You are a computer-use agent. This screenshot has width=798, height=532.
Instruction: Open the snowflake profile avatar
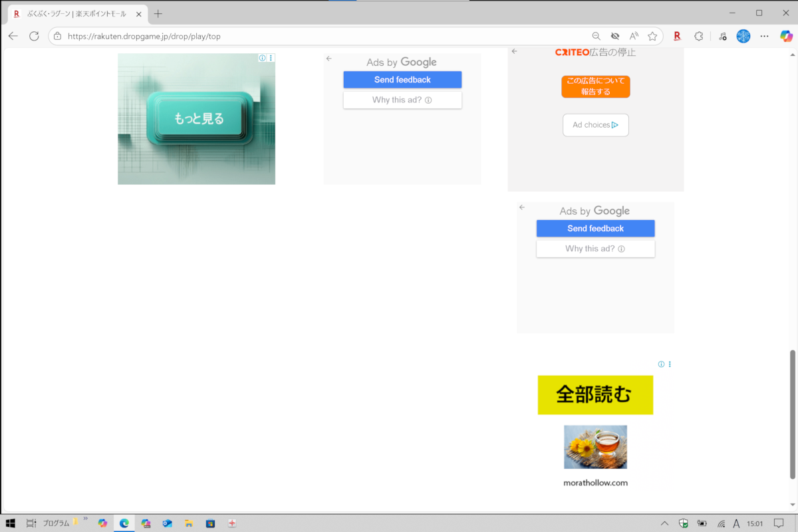click(743, 36)
